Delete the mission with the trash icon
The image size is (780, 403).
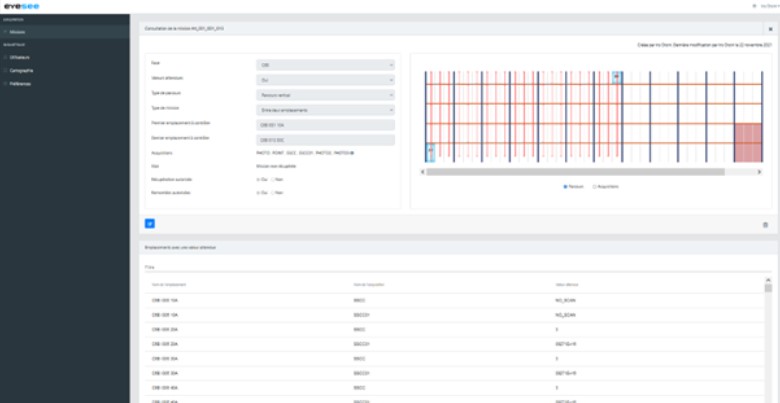(x=765, y=225)
